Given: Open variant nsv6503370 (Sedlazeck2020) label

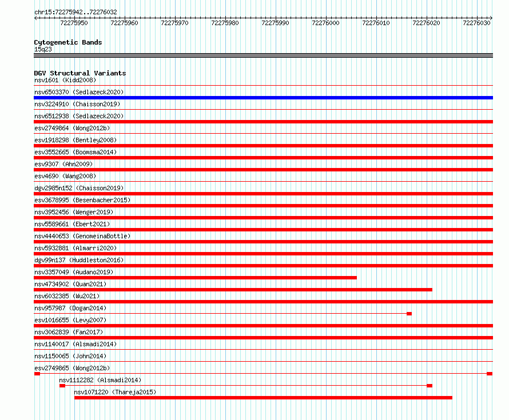Looking at the screenshot, I should 79,92.
